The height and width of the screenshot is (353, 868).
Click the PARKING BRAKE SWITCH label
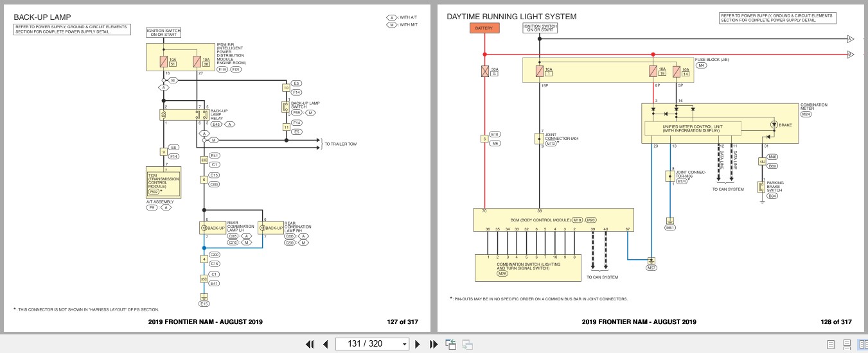(775, 186)
